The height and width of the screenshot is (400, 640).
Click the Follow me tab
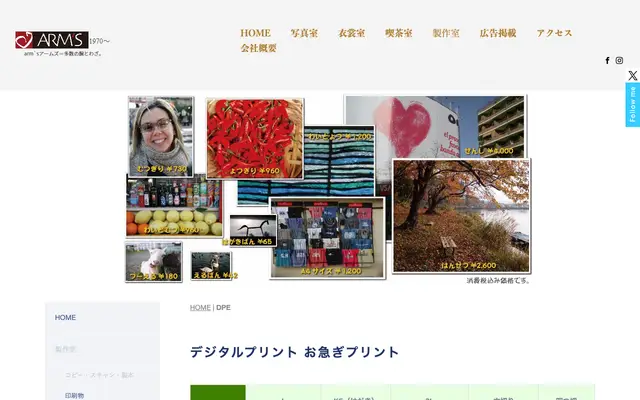(x=633, y=105)
